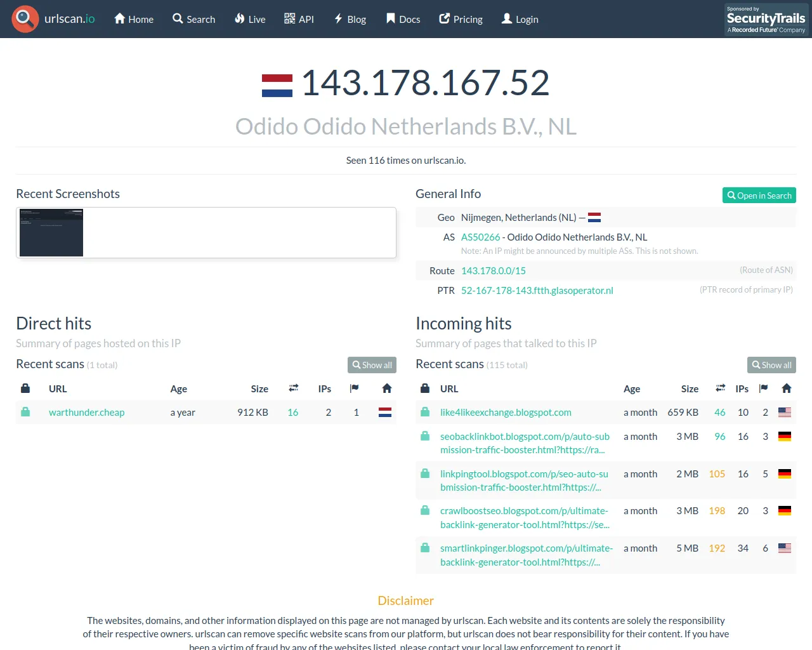
Task: Click the Login nav item
Action: (x=520, y=19)
